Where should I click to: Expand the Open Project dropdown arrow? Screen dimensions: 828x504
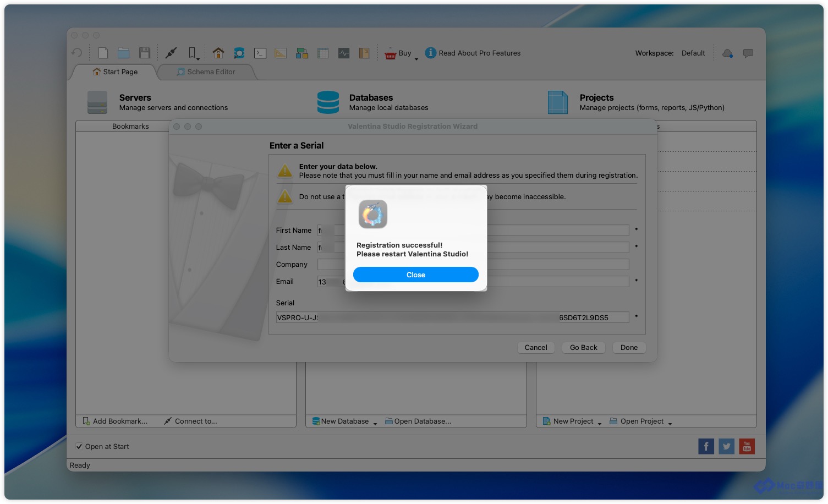coord(670,423)
